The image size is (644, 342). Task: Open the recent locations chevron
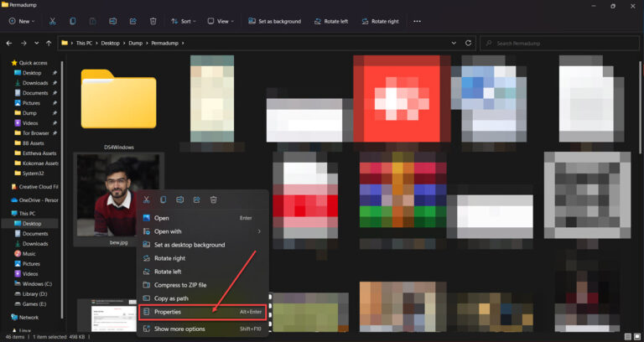coord(37,43)
